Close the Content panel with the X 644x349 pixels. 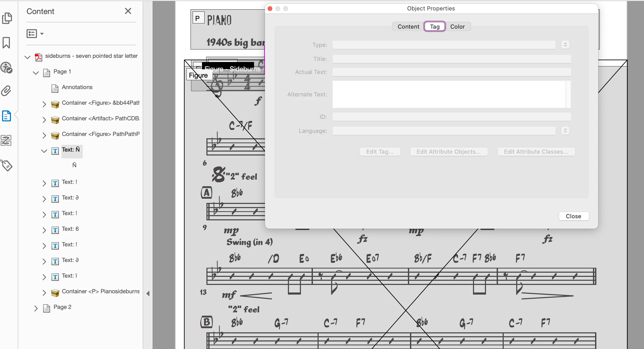coord(128,11)
